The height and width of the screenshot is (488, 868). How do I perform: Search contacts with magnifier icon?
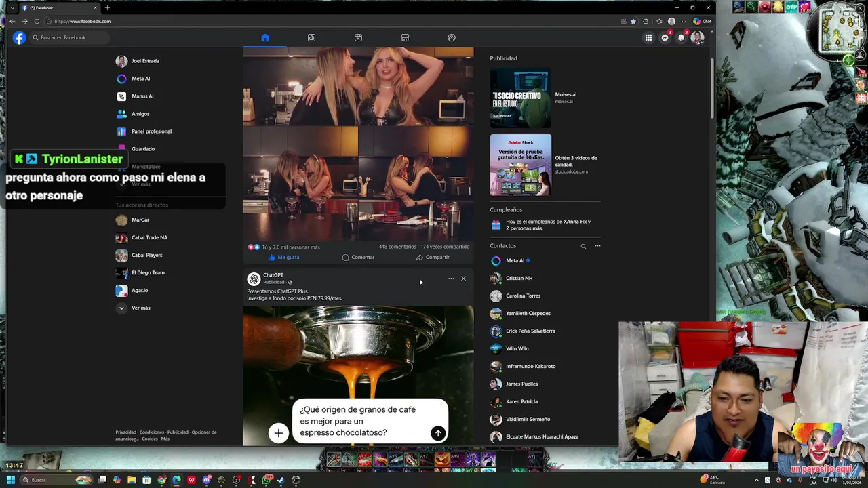583,246
